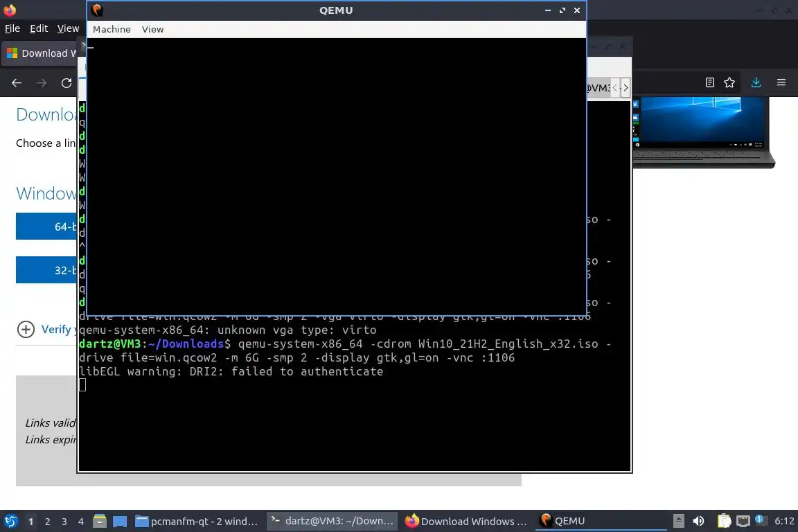798x532 pixels.
Task: Maximize the QEMU window
Action: click(x=562, y=10)
